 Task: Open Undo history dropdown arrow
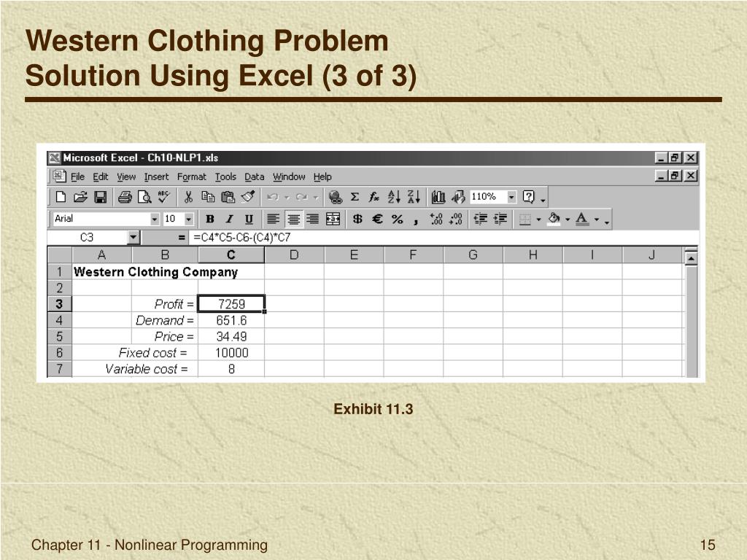tap(287, 197)
